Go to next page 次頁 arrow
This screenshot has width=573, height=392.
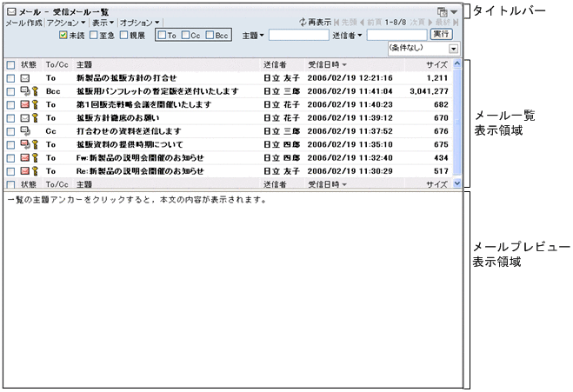(x=430, y=23)
